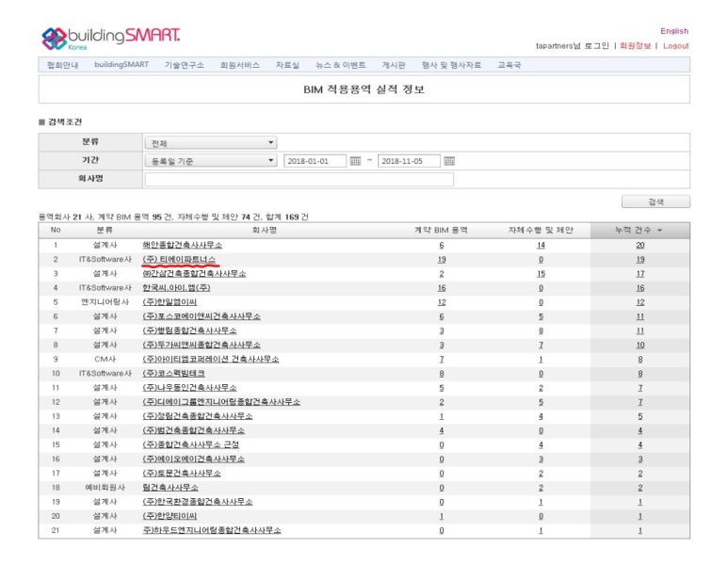This screenshot has width=728, height=564.
Task: Click the 엔지니어링사 category cell in row 5
Action: coord(105,302)
